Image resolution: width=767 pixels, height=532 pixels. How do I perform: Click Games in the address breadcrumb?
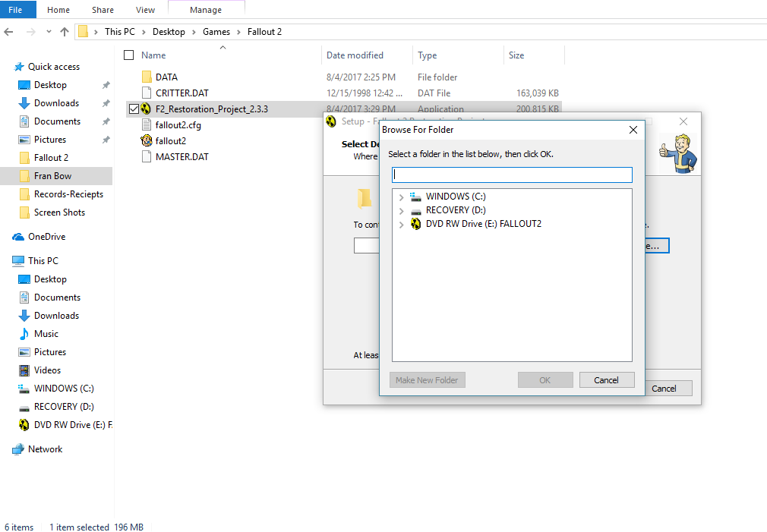pyautogui.click(x=216, y=32)
